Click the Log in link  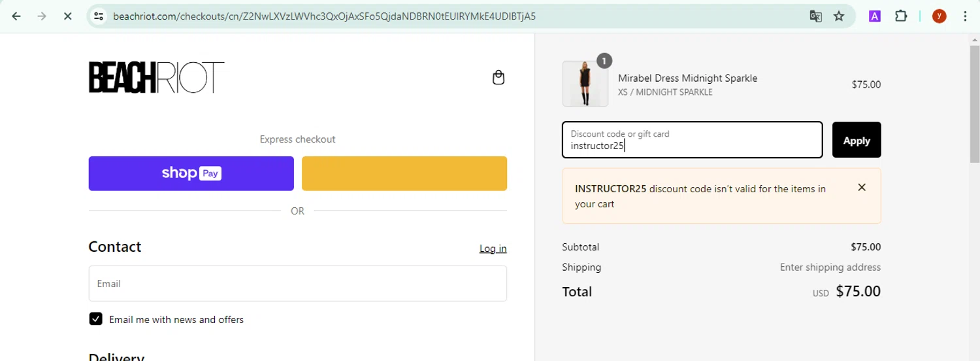[x=493, y=249]
